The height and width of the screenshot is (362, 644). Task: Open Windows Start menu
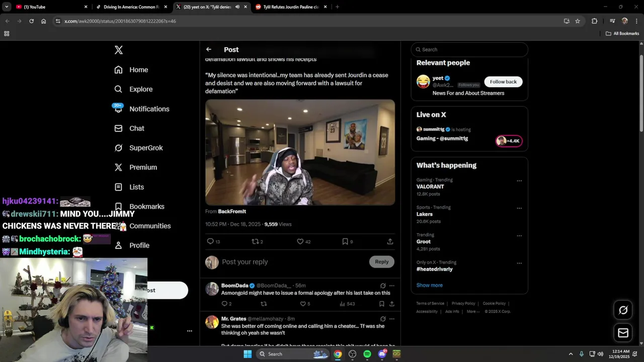click(248, 354)
